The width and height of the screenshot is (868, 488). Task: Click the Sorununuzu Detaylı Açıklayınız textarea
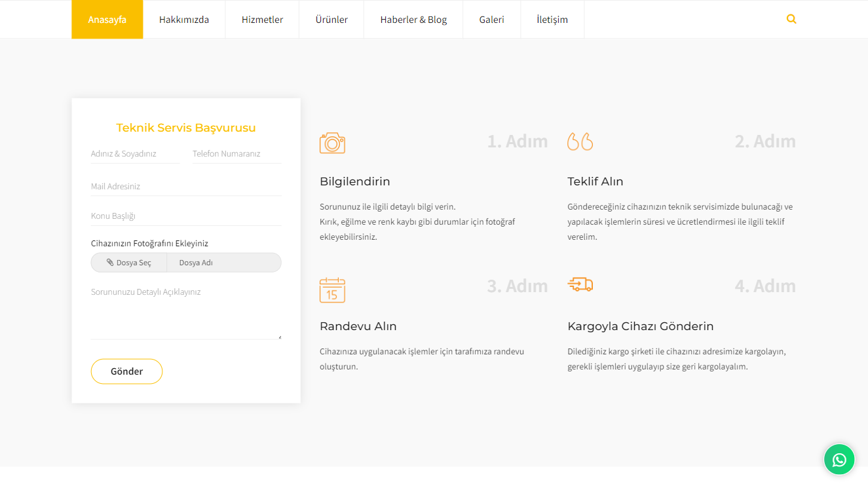(x=186, y=312)
